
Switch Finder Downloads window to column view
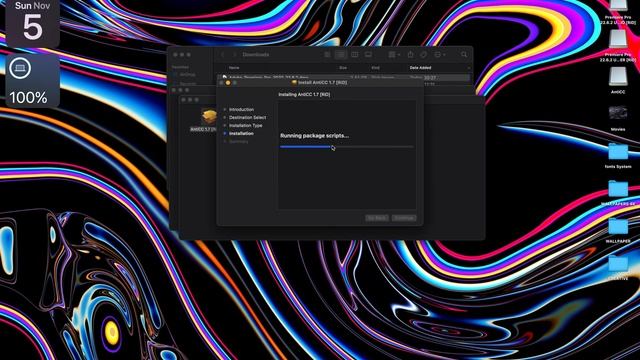coord(354,55)
